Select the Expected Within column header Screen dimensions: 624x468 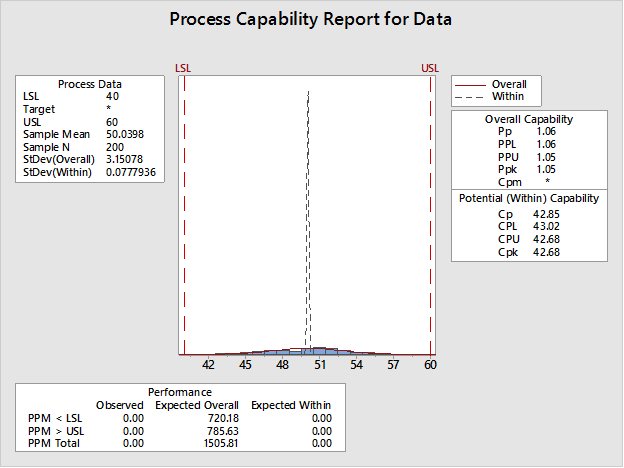pyautogui.click(x=291, y=404)
